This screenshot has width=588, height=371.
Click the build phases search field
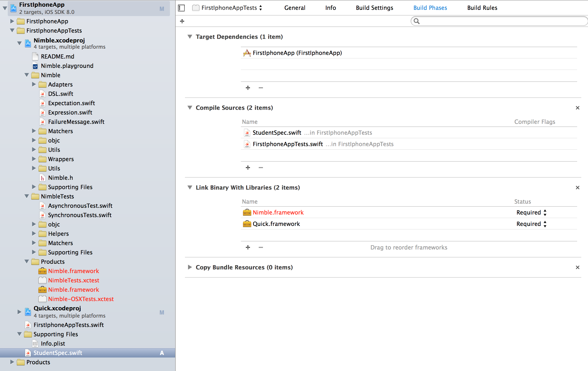(x=500, y=21)
